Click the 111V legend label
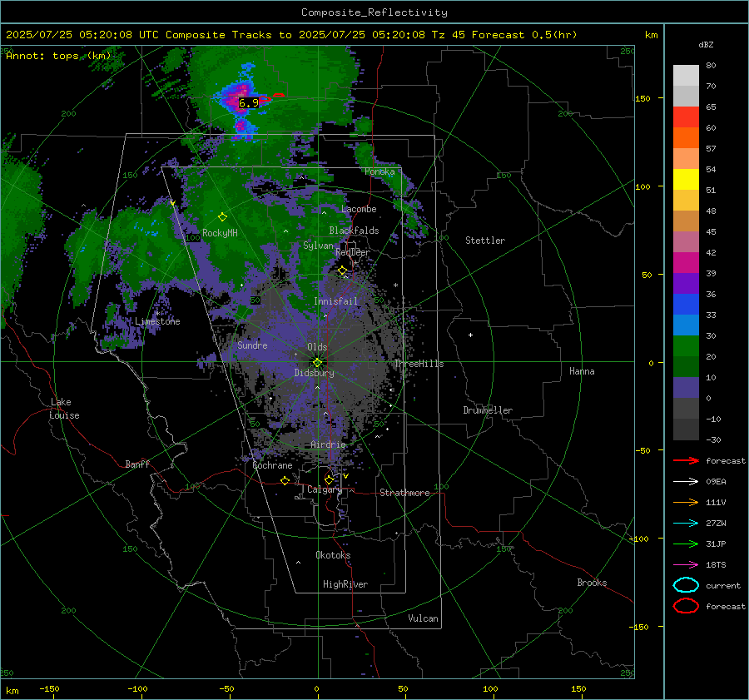The height and width of the screenshot is (700, 749). [x=716, y=502]
